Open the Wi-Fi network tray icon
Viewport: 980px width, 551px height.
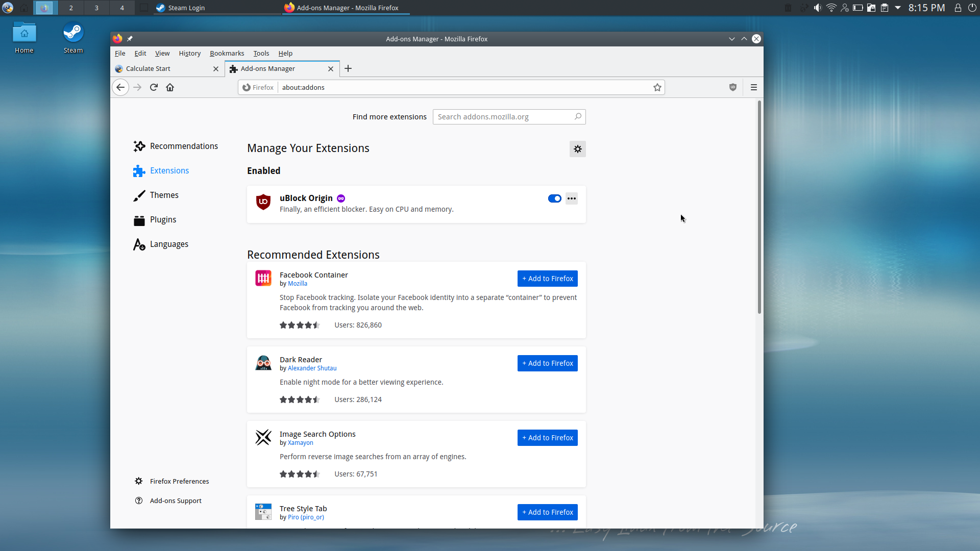click(831, 8)
